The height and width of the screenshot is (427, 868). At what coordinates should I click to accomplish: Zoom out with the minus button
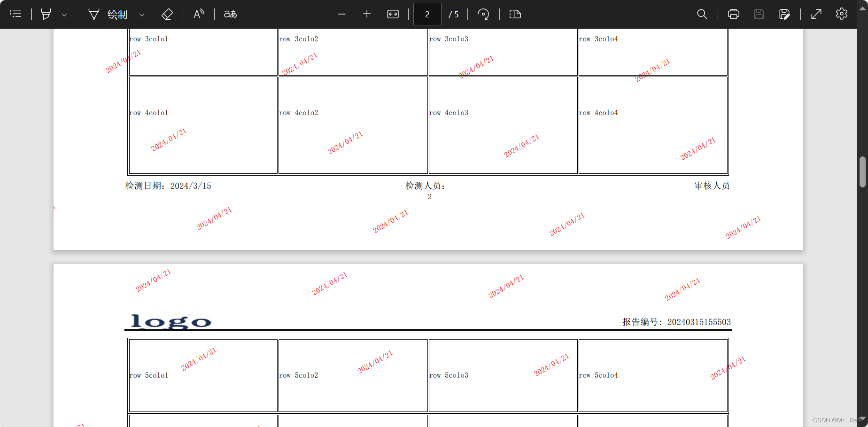pos(342,14)
